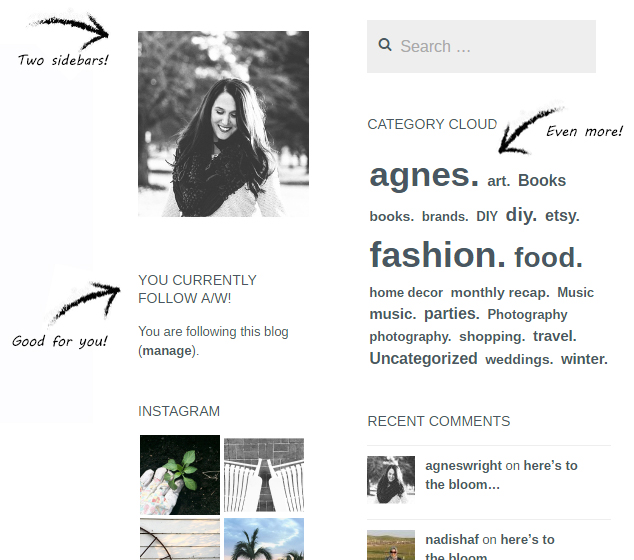Open the 'food.' category link

point(548,257)
